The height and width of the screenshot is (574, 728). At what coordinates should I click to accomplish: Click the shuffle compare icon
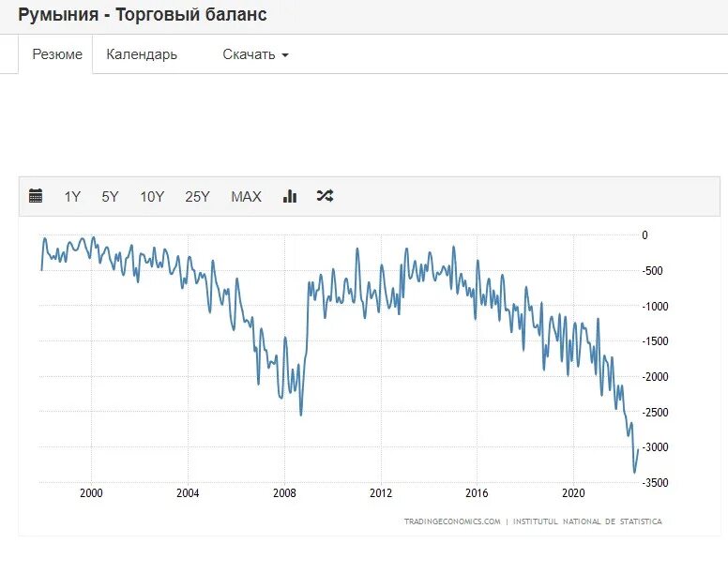pyautogui.click(x=325, y=196)
